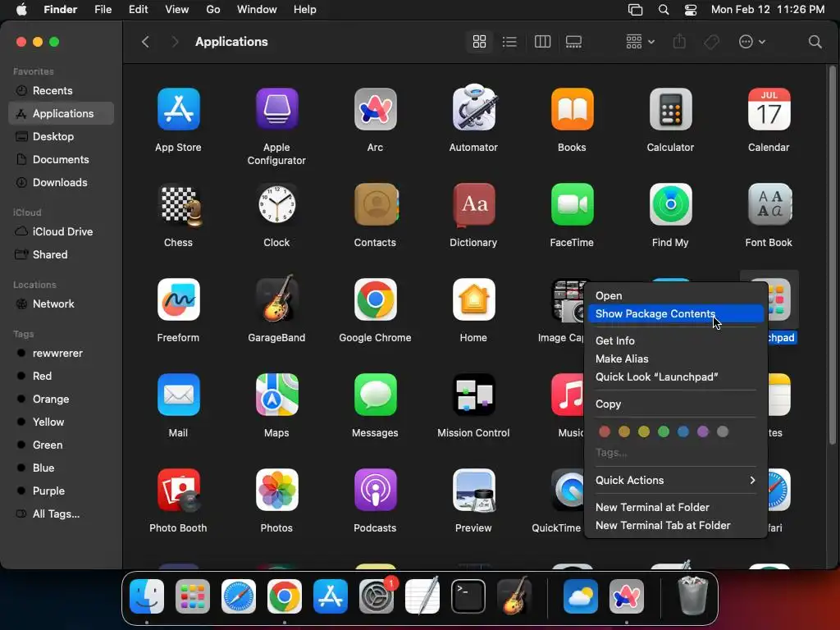Image resolution: width=840 pixels, height=630 pixels.
Task: Select the Preview app icon
Action: click(x=473, y=491)
